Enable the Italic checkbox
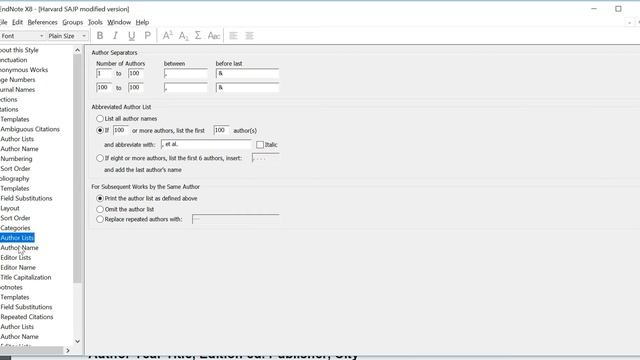640x360 pixels. click(x=260, y=145)
